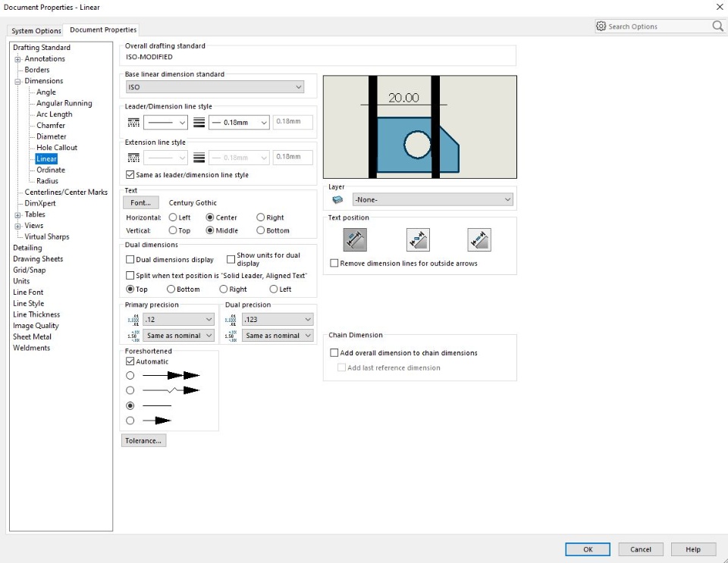The image size is (728, 563).
Task: Click the Font... button
Action: pyautogui.click(x=141, y=202)
